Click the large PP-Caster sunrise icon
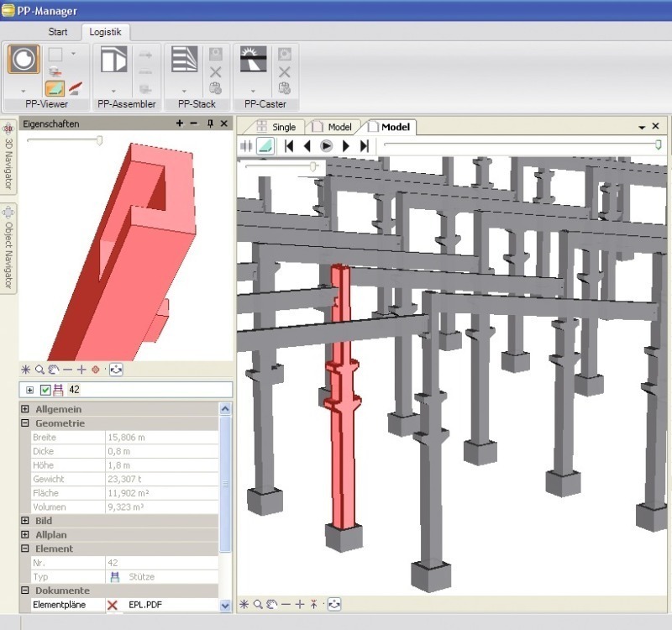 tap(254, 59)
